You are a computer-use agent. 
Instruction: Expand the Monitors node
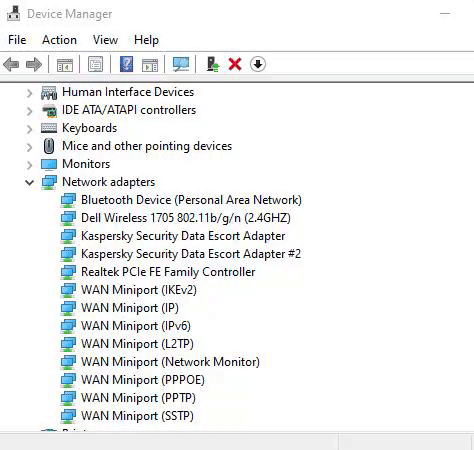[x=29, y=165]
